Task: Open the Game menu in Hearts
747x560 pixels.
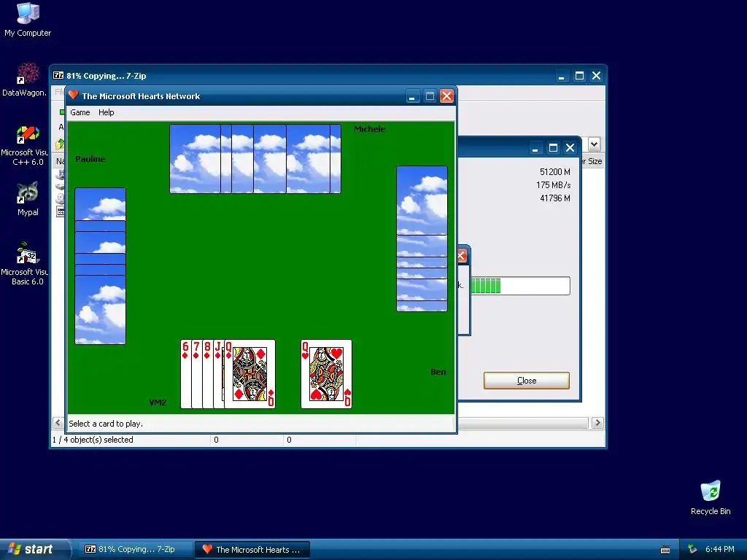Action: 80,112
